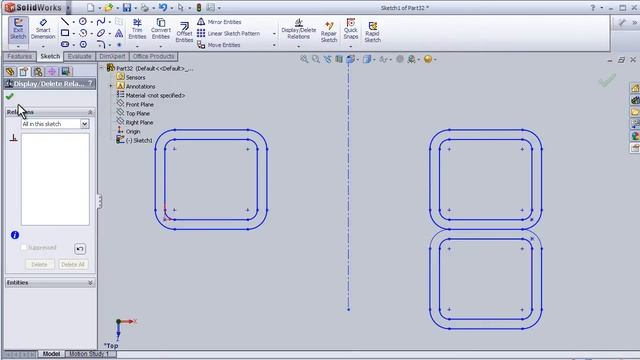Click the Zoom to Area icon
This screenshot has height=360, width=640.
(316, 60)
